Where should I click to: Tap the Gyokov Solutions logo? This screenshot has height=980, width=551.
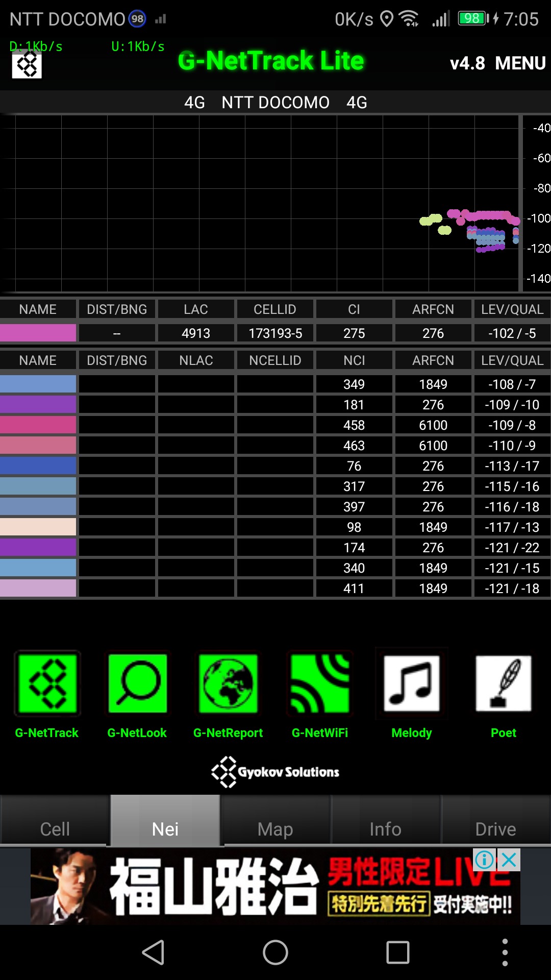click(275, 772)
